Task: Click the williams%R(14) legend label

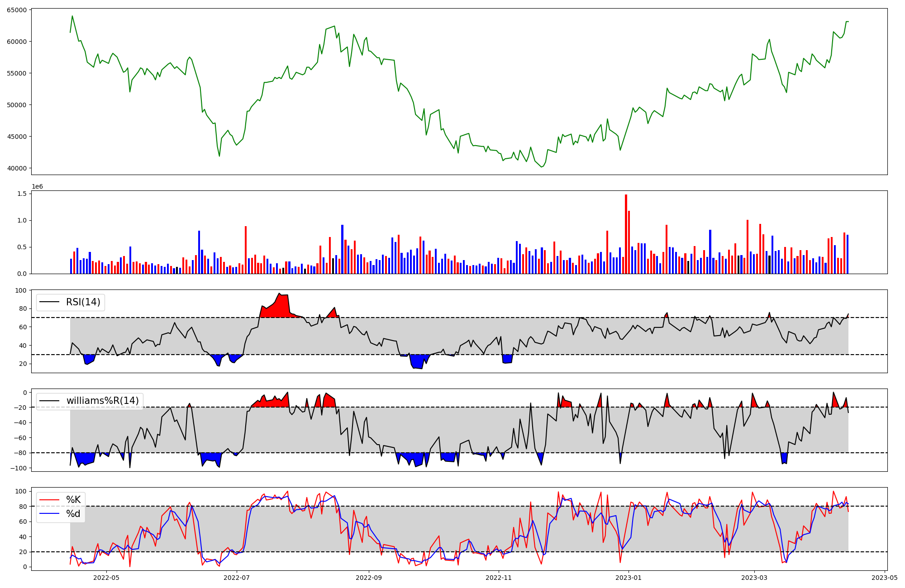Action: pos(102,401)
